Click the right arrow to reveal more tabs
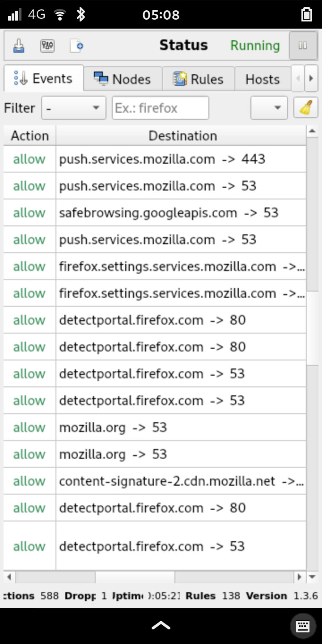322x644 pixels. click(311, 78)
